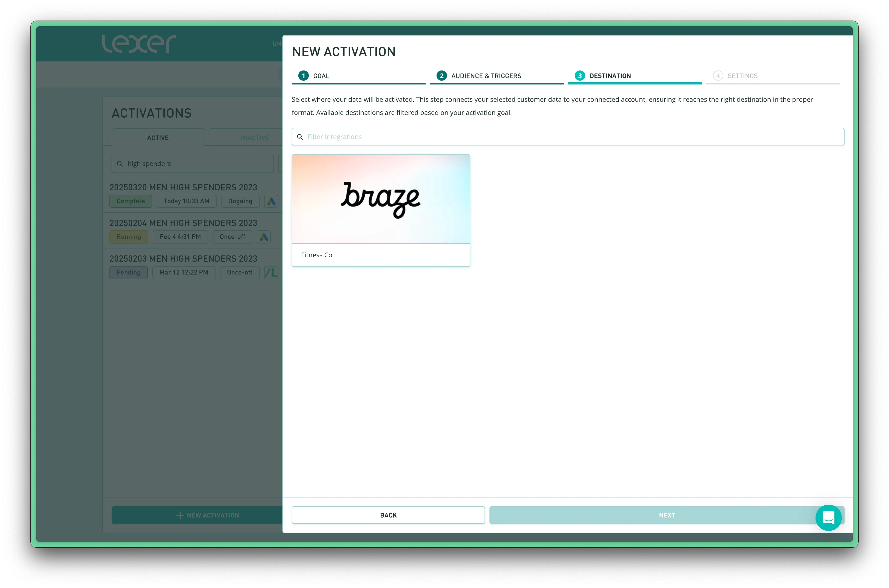Click the search icon in Filter Integrations
This screenshot has height=588, width=889.
pos(300,137)
